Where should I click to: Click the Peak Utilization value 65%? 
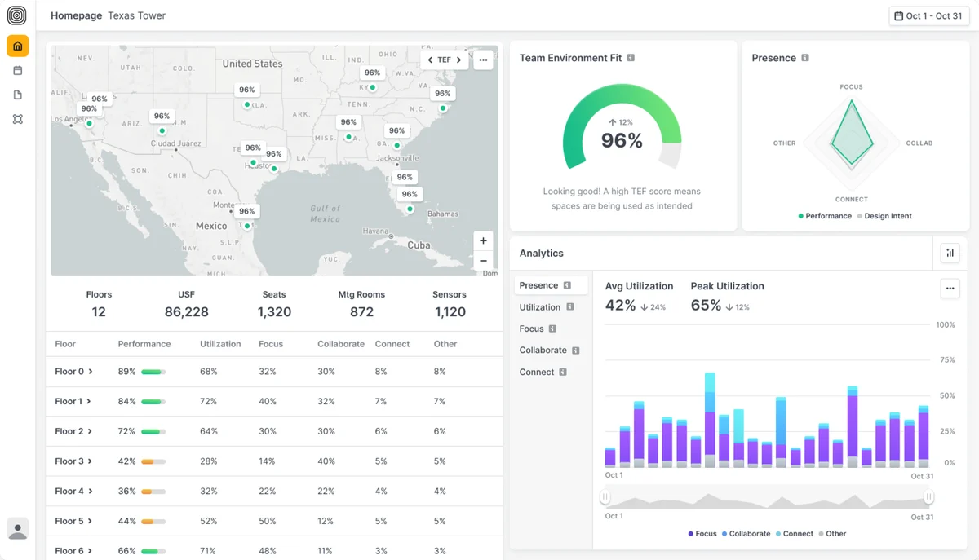pos(706,306)
